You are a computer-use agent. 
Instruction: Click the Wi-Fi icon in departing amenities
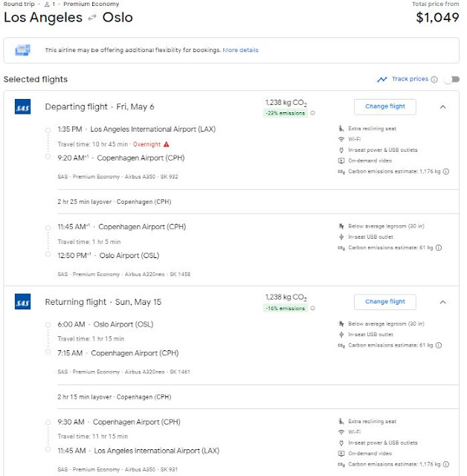click(341, 139)
